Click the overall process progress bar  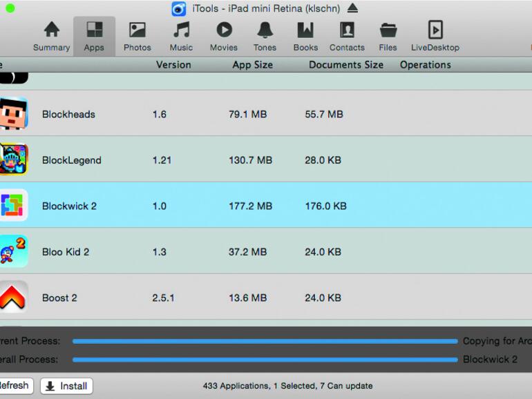tap(265, 360)
